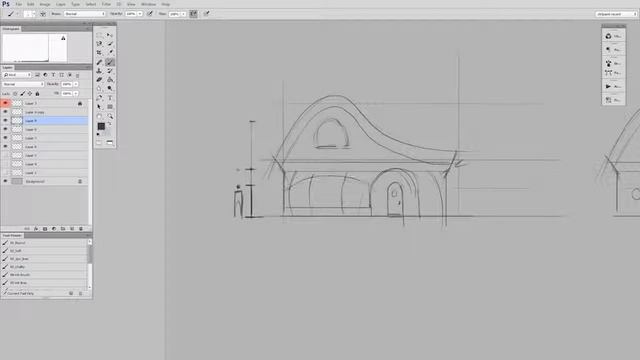Select the Hand tool
The height and width of the screenshot is (360, 640).
point(99,116)
